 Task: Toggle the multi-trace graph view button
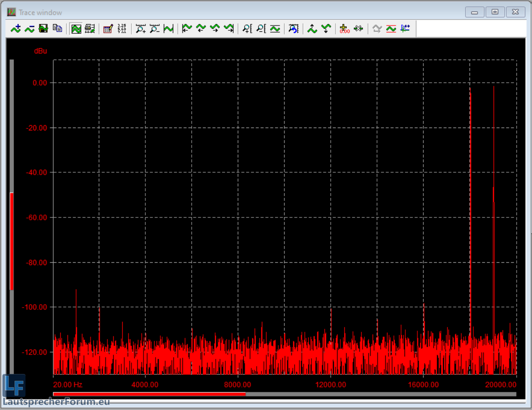click(76, 29)
